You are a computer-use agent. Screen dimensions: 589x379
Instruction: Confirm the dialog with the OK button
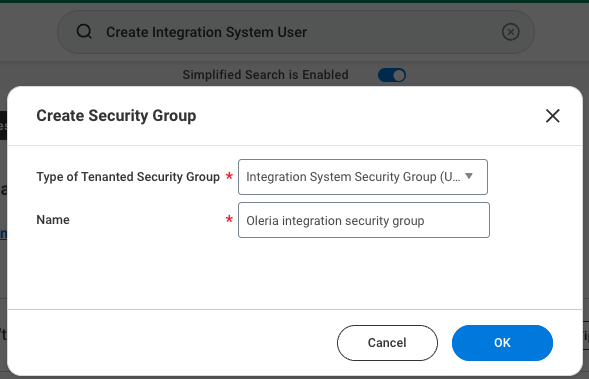(502, 343)
